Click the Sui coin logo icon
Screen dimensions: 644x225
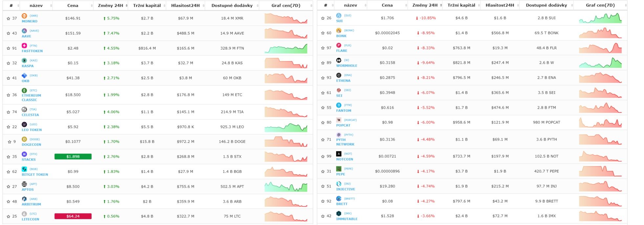[339, 15]
